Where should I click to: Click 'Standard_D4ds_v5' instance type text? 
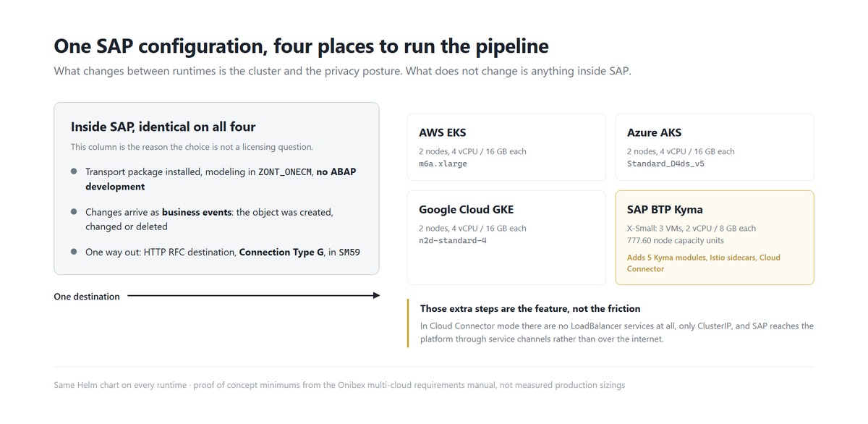coord(665,164)
